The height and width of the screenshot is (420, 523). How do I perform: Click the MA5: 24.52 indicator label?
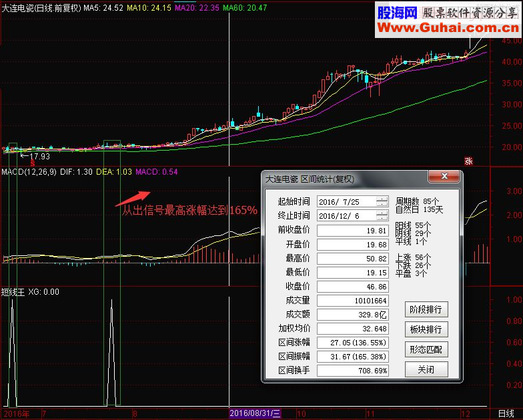pos(103,8)
